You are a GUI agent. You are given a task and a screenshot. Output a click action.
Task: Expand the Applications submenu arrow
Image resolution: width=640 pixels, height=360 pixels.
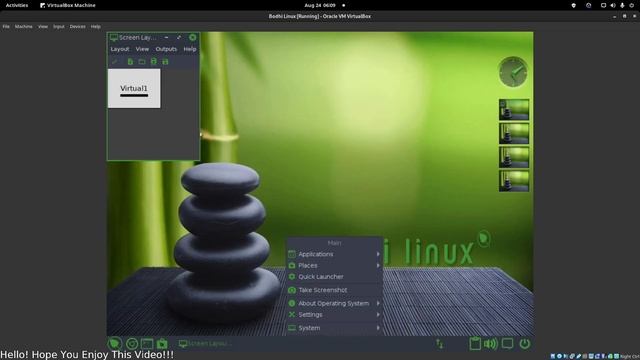(x=378, y=254)
